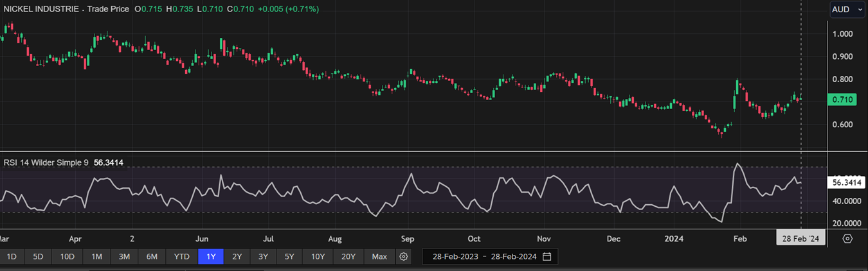Expand the AUD currency dropdown
868x271 pixels.
[x=847, y=9]
